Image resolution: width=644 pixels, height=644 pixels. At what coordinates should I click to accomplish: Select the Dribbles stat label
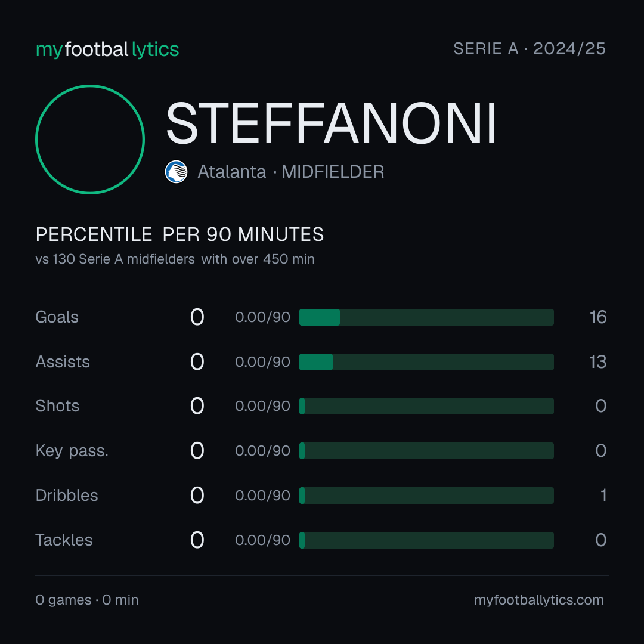[x=67, y=496]
